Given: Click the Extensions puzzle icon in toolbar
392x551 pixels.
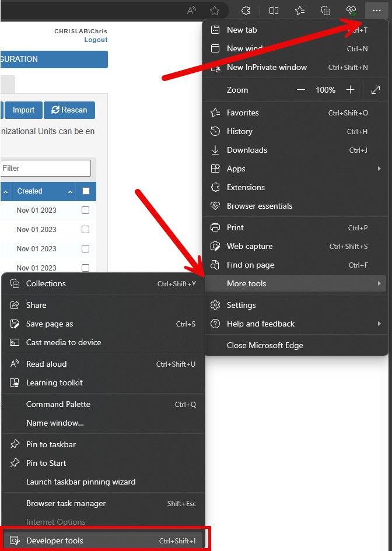Looking at the screenshot, I should 246,10.
